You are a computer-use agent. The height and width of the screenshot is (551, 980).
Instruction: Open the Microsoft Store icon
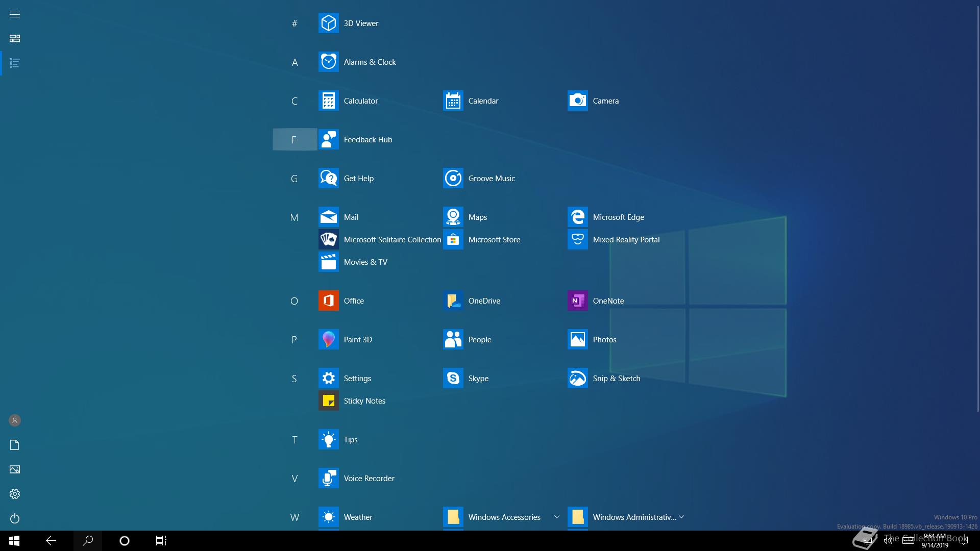453,239
